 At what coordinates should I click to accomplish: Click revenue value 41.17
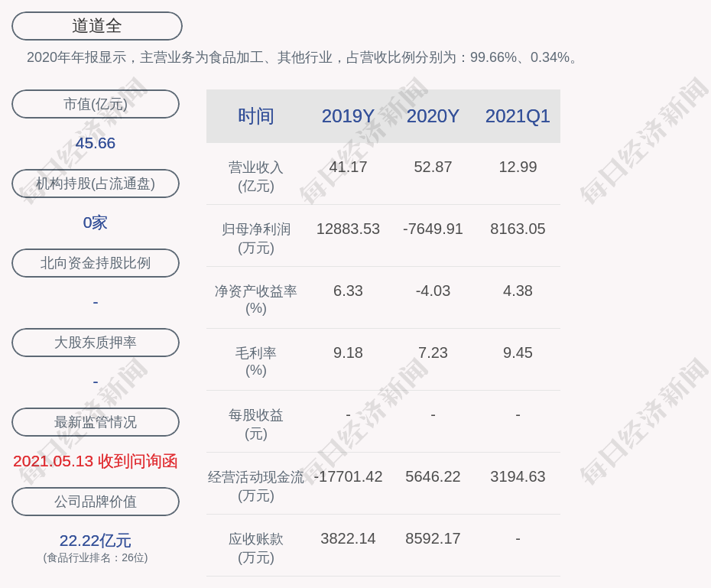click(348, 167)
